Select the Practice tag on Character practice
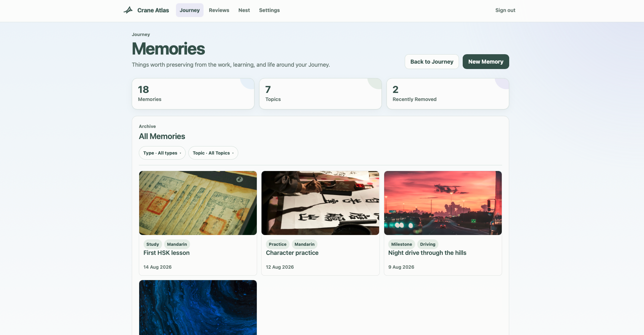 (278, 244)
